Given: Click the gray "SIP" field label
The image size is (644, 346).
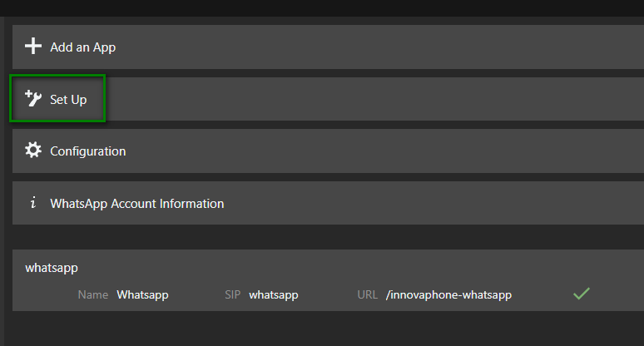Looking at the screenshot, I should (x=232, y=294).
